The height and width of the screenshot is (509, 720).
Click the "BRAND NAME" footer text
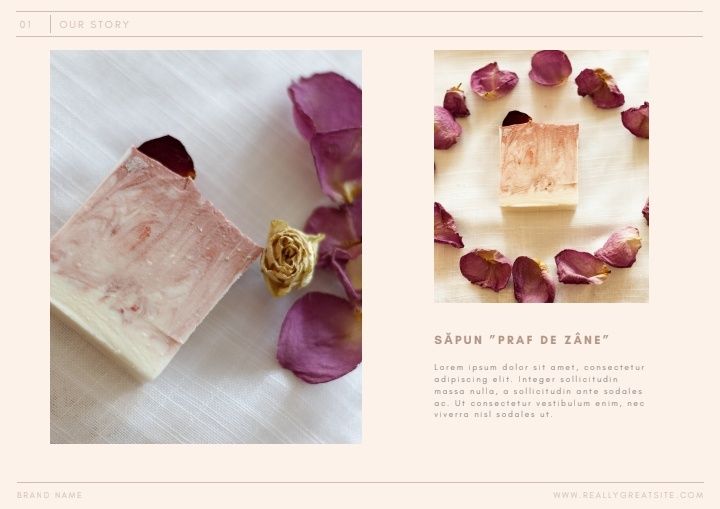50,495
